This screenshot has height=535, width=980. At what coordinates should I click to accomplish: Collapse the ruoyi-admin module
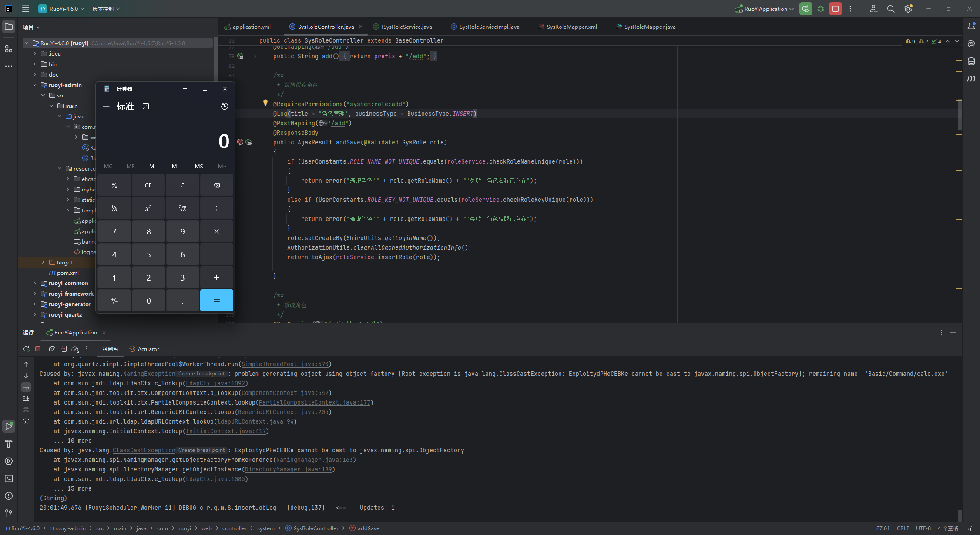[35, 85]
